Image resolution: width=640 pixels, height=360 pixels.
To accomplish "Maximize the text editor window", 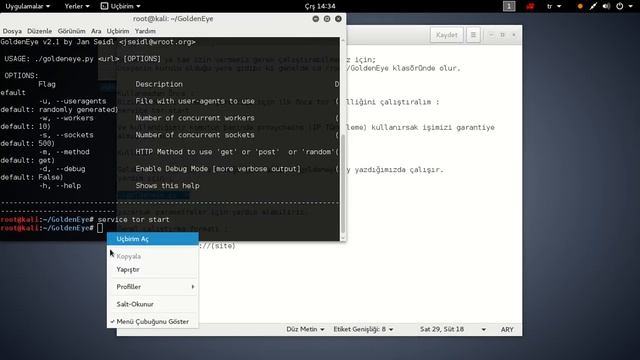I will click(502, 35).
